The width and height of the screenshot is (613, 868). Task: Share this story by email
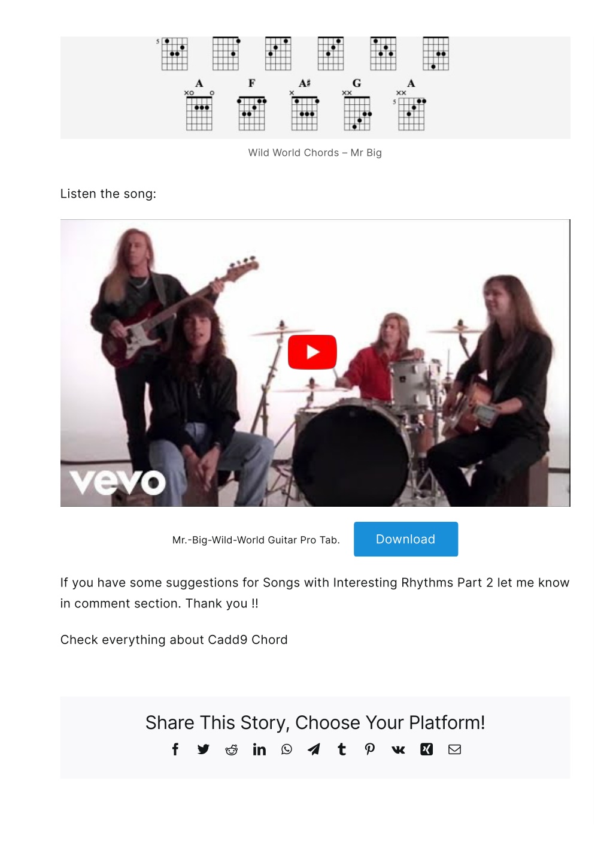[x=454, y=749]
